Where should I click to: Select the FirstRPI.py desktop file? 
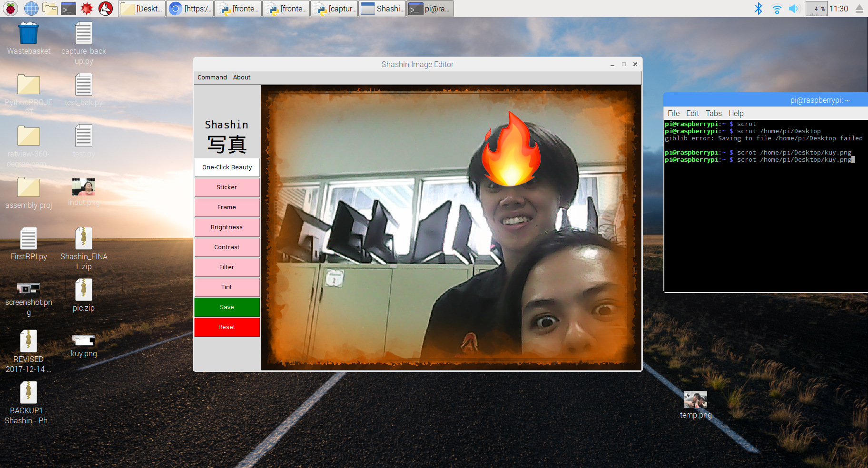[x=29, y=244]
